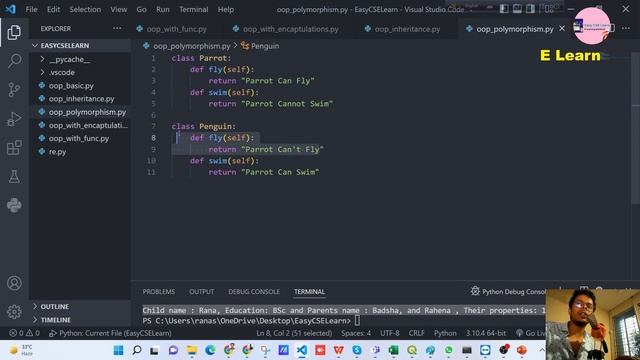Screen dimensions: 640x360
Task: Change CRLF end of line sequence
Action: [x=416, y=333]
